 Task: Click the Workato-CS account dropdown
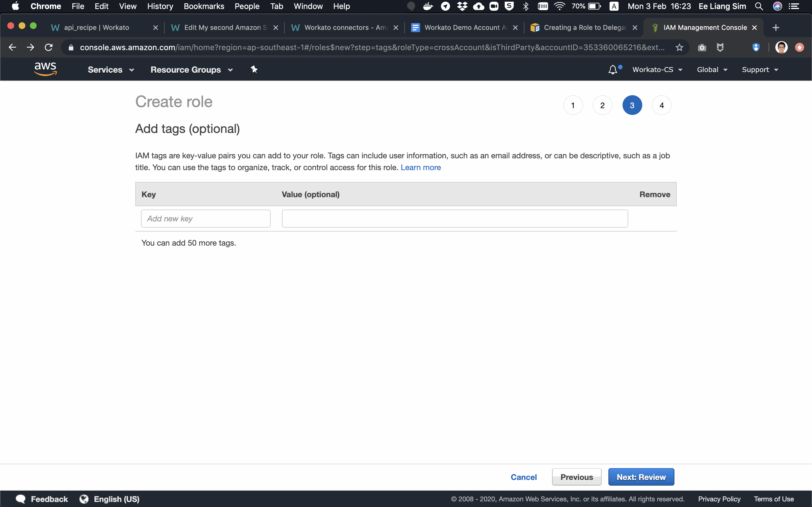click(x=656, y=70)
